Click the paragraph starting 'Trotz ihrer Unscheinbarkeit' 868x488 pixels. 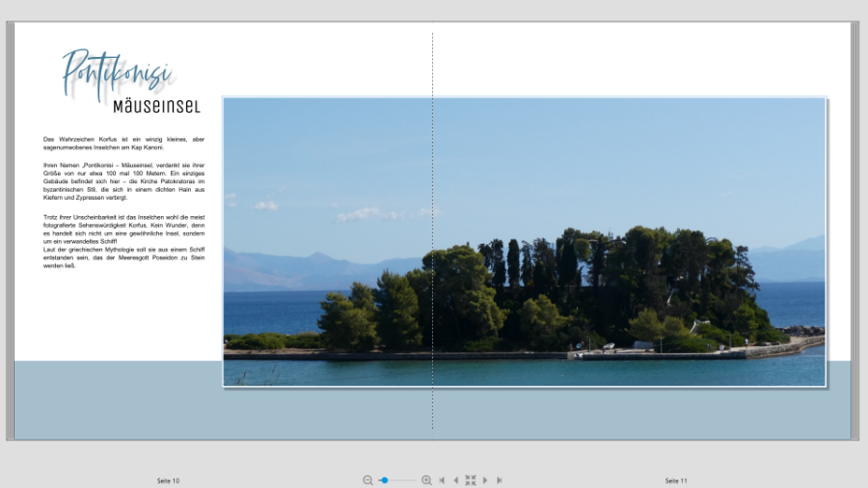[123, 241]
